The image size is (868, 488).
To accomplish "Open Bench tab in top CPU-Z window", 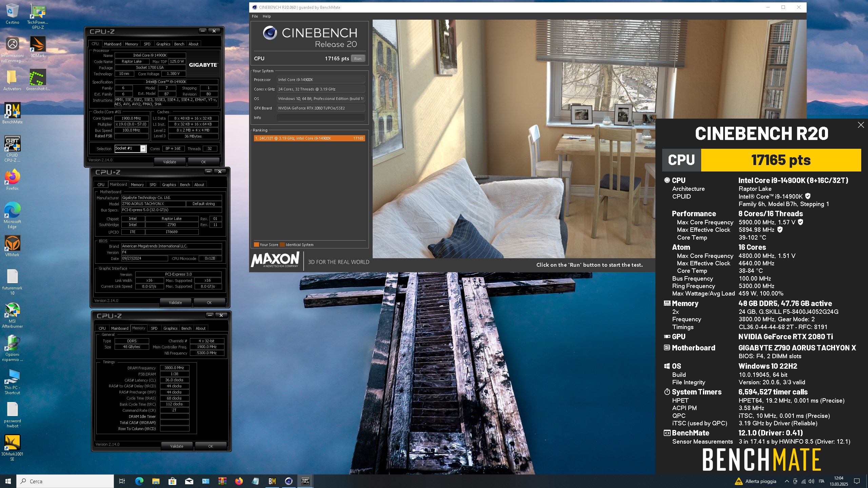I will click(179, 44).
